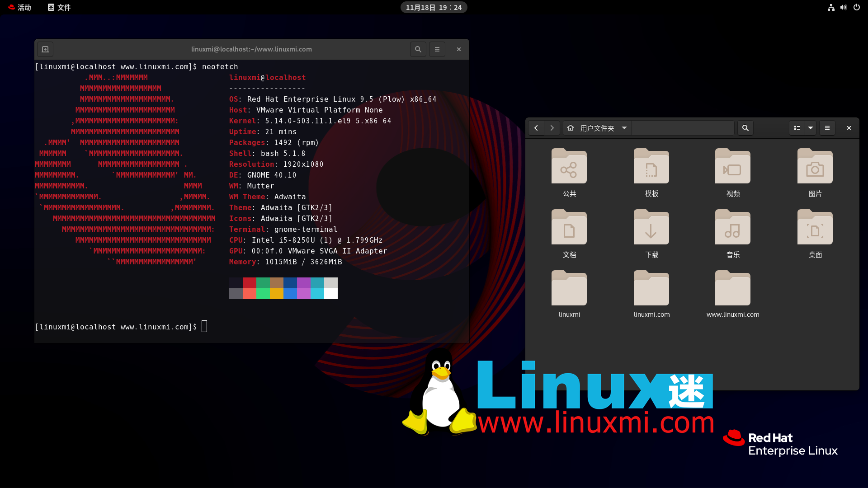
Task: Click the red color block in neofetch
Action: [x=250, y=283]
